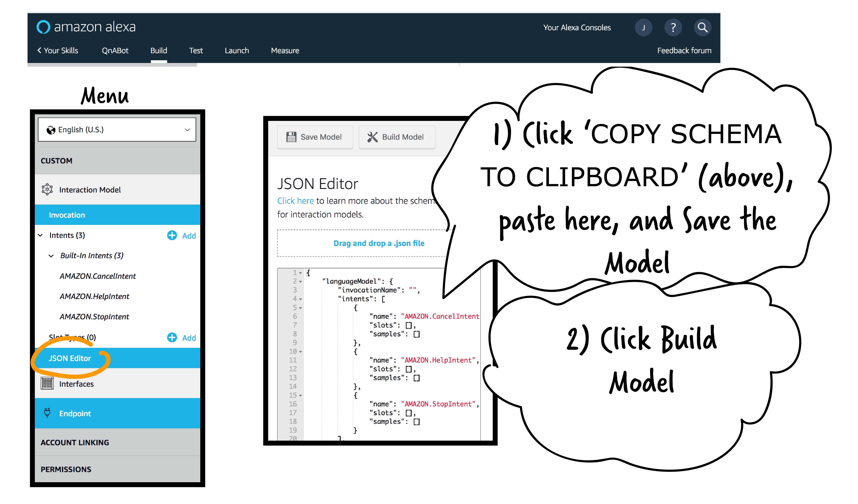The image size is (858, 504).
Task: Switch to the Build tab
Action: 159,50
